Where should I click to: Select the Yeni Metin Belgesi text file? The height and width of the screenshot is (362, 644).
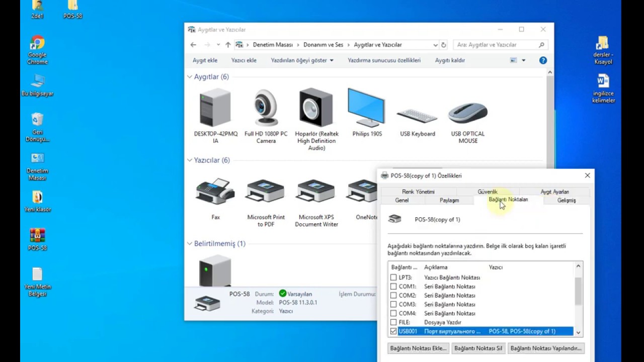click(x=37, y=282)
